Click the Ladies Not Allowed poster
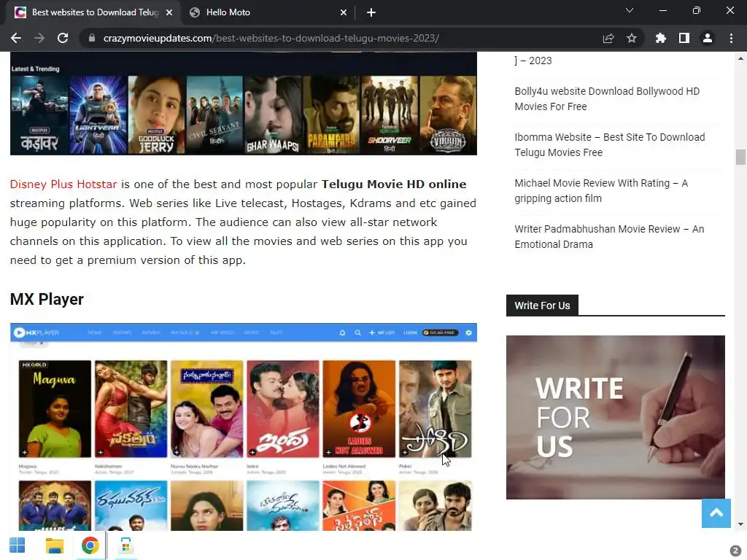747x560 pixels. [359, 409]
